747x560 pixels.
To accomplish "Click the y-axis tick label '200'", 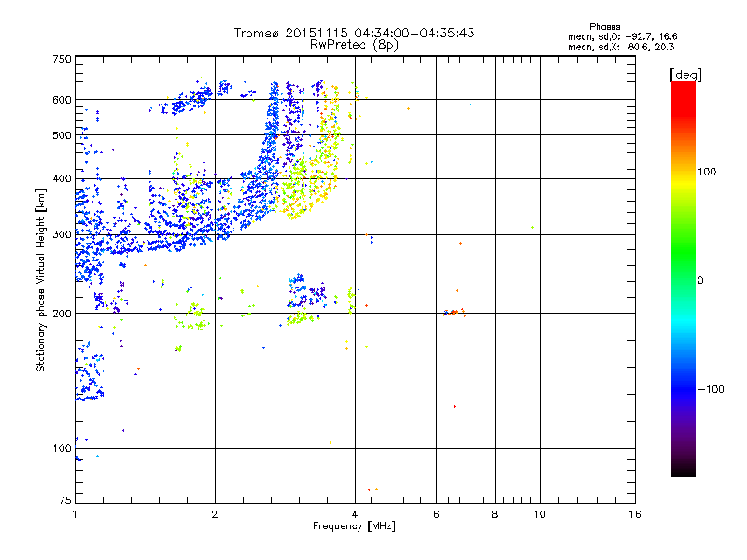I will pyautogui.click(x=62, y=314).
